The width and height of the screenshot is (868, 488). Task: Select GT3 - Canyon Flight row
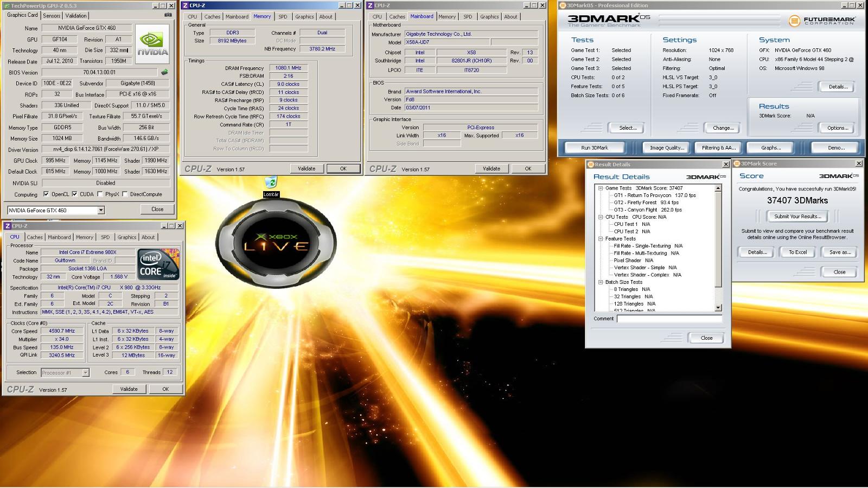pyautogui.click(x=648, y=210)
